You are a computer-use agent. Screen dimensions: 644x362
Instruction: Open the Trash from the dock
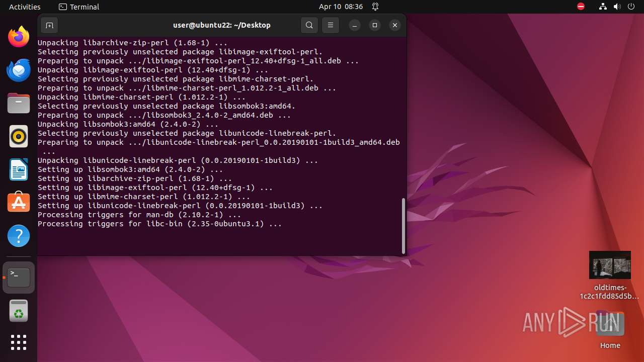[19, 310]
